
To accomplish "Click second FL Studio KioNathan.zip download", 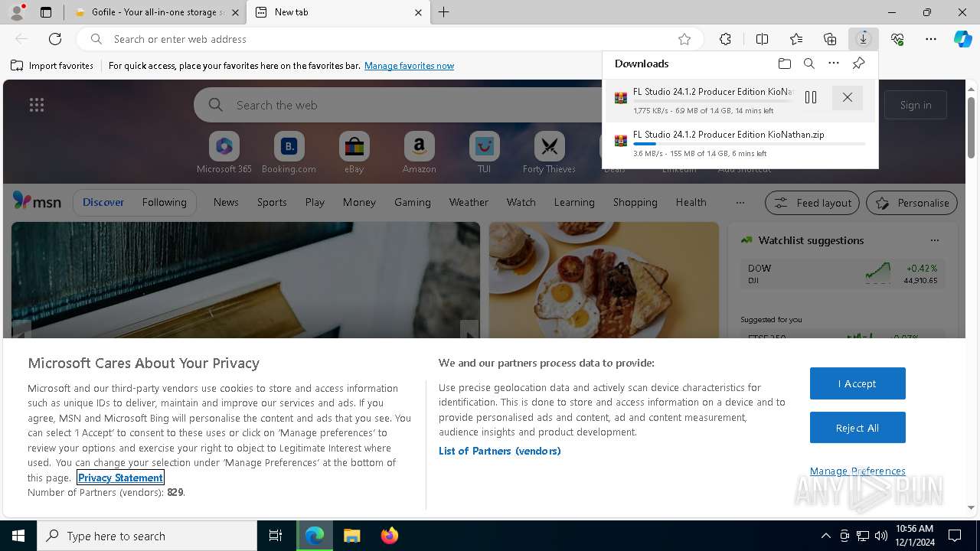I will pyautogui.click(x=740, y=143).
